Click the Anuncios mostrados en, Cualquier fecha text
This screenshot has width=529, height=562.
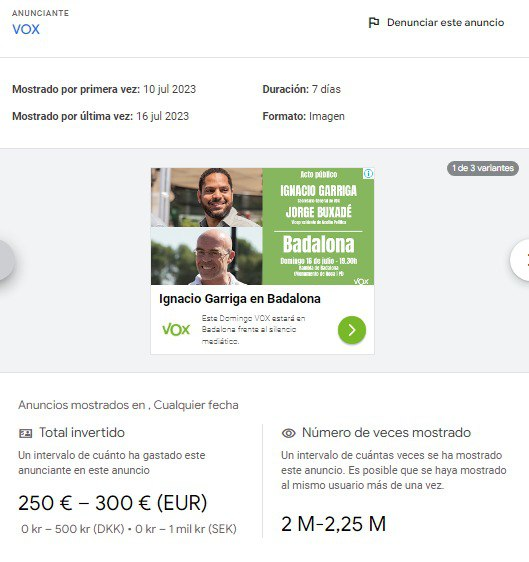coord(128,405)
